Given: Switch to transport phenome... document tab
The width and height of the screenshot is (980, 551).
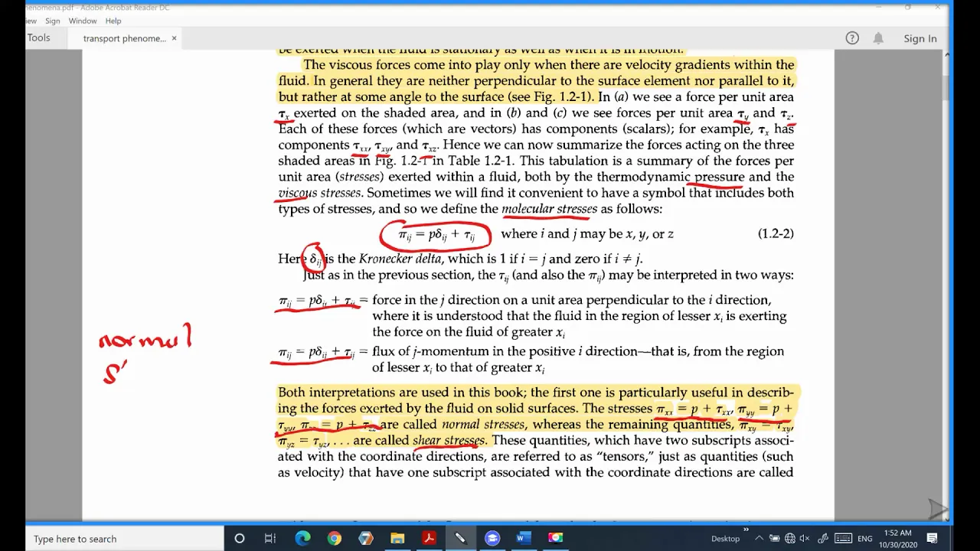Looking at the screenshot, I should 124,38.
